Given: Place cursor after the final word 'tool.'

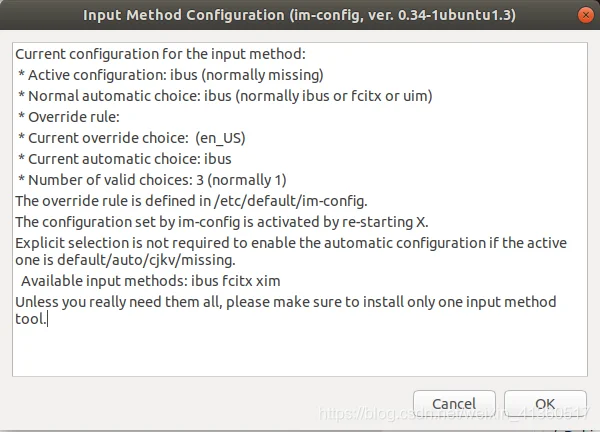Looking at the screenshot, I should pyautogui.click(x=47, y=319).
